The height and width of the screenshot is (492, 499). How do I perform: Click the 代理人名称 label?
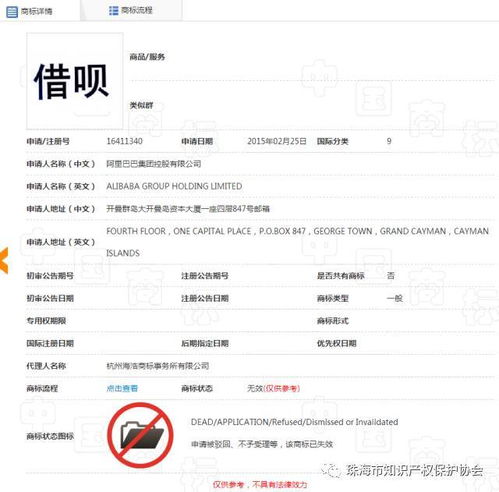(46, 366)
